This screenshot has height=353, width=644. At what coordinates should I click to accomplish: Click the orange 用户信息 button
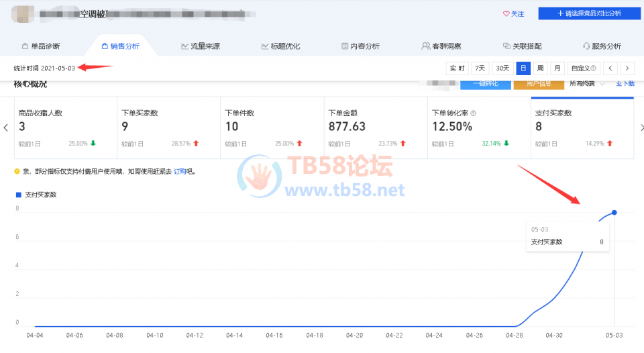pos(539,84)
